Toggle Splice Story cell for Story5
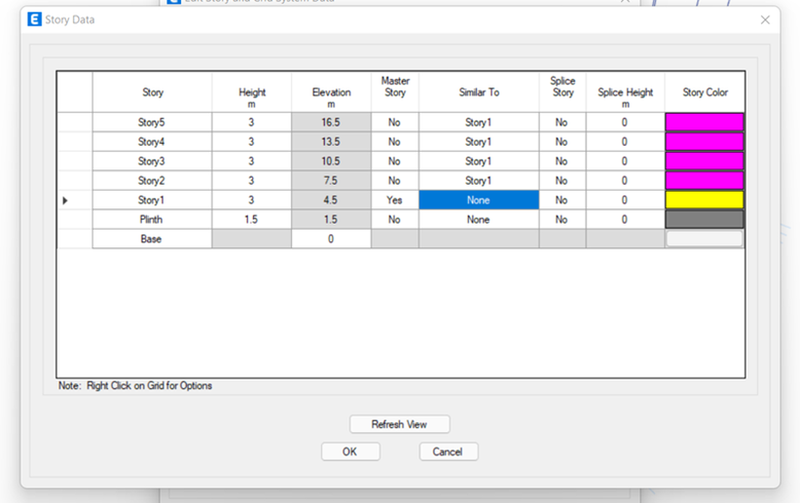The width and height of the screenshot is (800, 503). [x=562, y=122]
